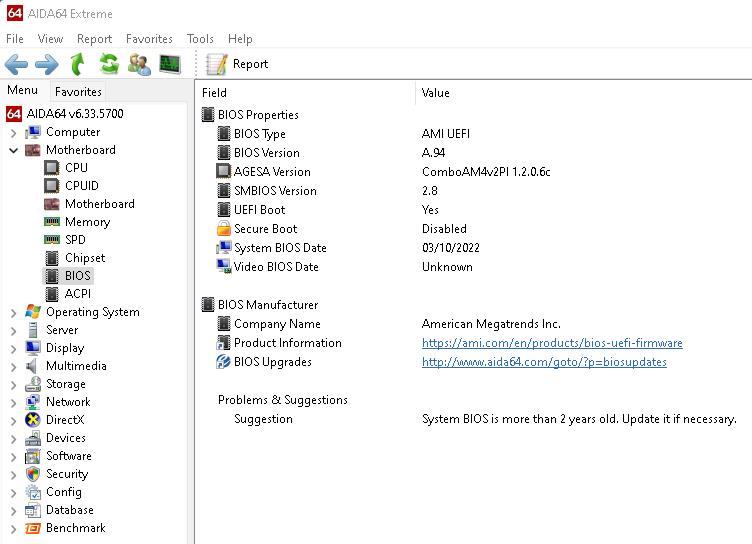This screenshot has height=544, width=752.
Task: Expand the Devices tree node
Action: click(13, 439)
